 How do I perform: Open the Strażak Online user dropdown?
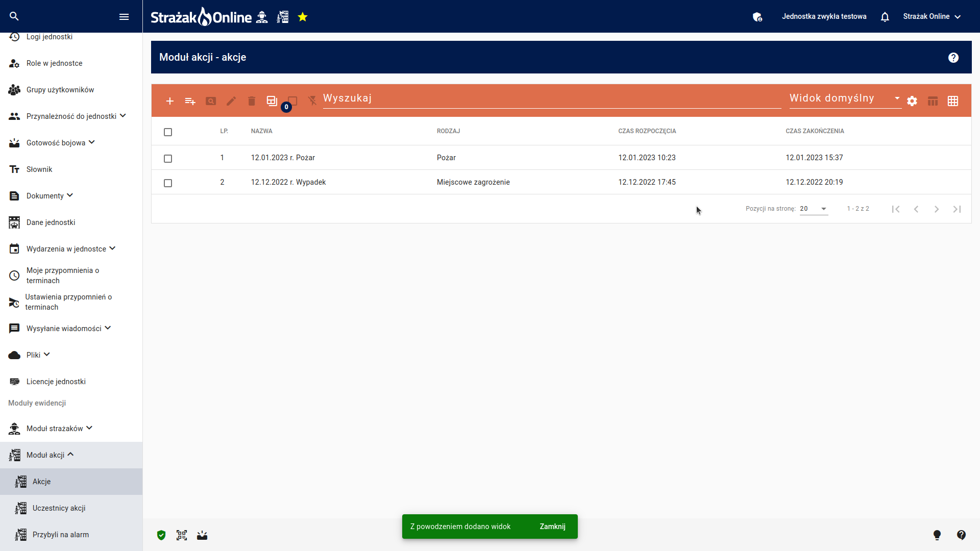click(x=932, y=16)
